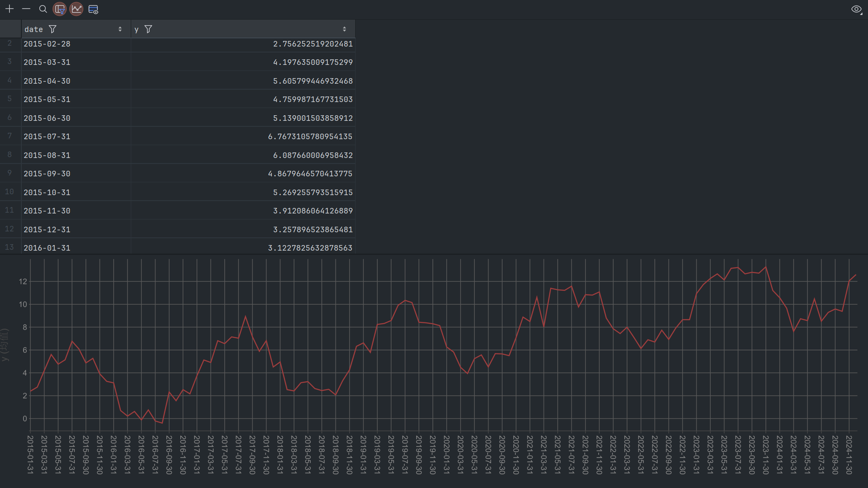Viewport: 868px width, 488px height.
Task: Click the value 4.759987167731503
Action: [x=313, y=99]
